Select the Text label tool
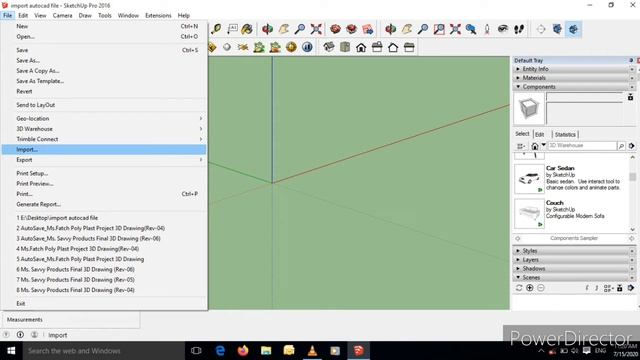This screenshot has height=360, width=640. (232, 29)
